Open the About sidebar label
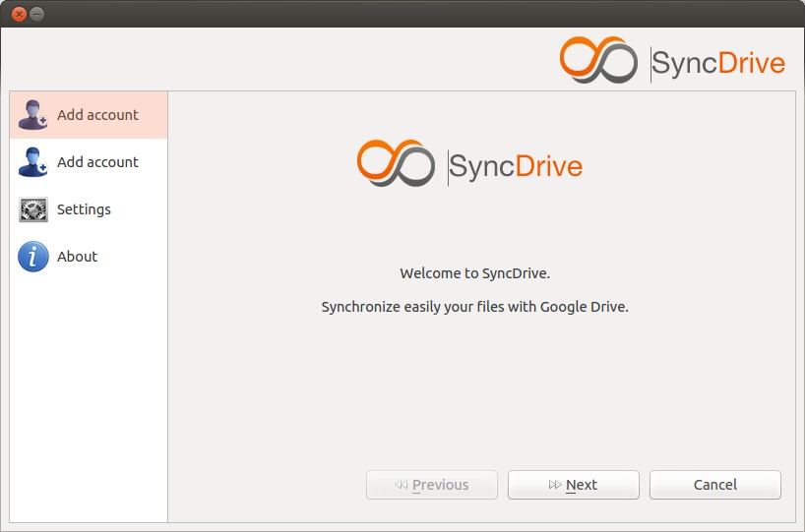Viewport: 805px width, 532px height. (77, 257)
